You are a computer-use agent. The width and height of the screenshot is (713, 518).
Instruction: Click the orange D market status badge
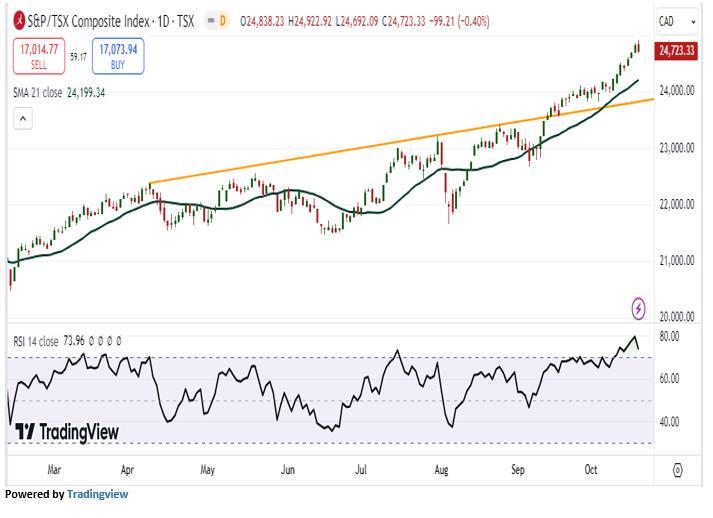pos(221,20)
